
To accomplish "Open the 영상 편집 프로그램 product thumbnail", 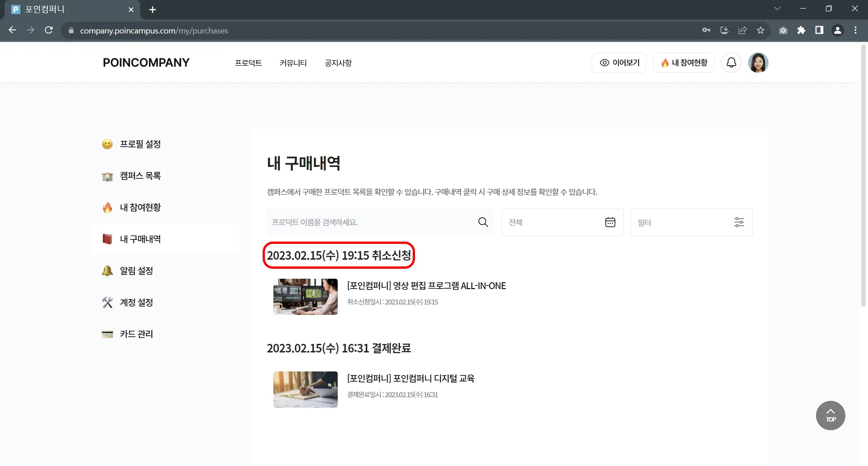I will click(306, 297).
